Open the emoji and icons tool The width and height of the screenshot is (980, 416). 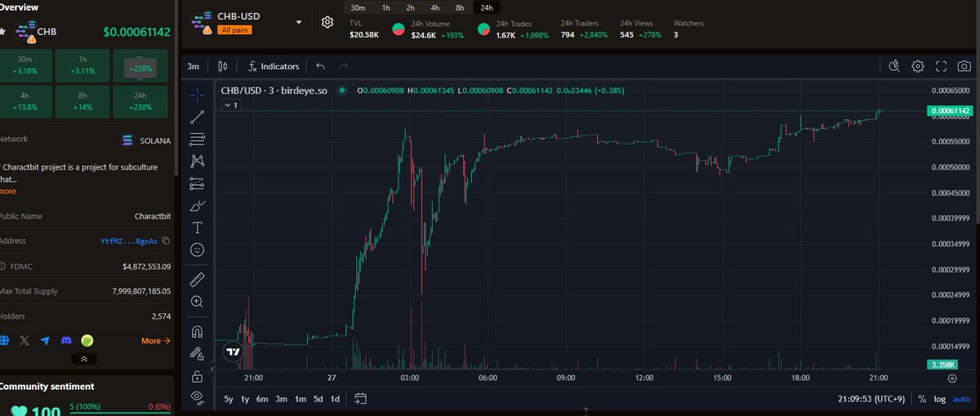[x=197, y=250]
